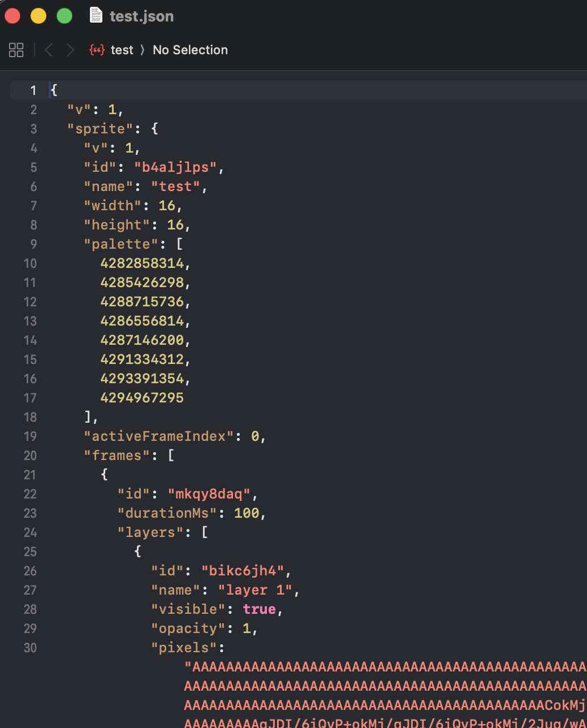Click palette value 4286556814
The width and height of the screenshot is (587, 728).
[x=142, y=321]
